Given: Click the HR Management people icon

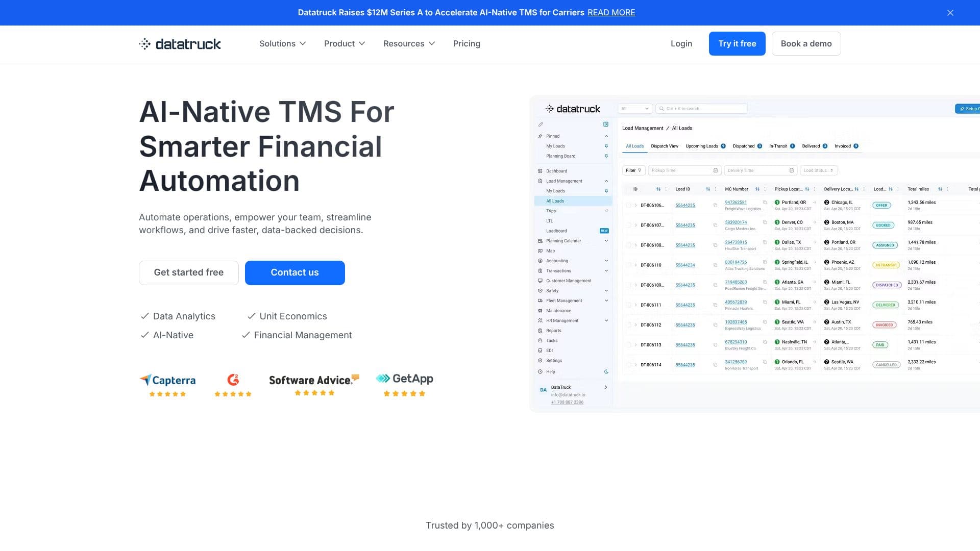Looking at the screenshot, I should 540,321.
